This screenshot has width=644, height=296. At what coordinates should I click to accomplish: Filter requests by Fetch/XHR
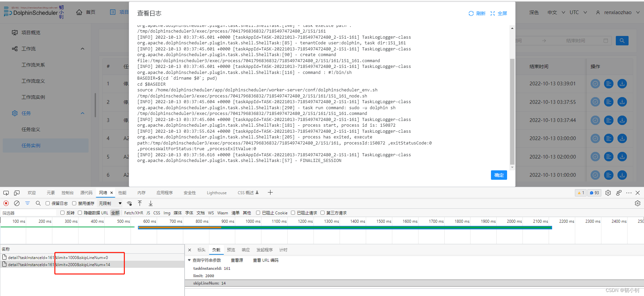[134, 213]
